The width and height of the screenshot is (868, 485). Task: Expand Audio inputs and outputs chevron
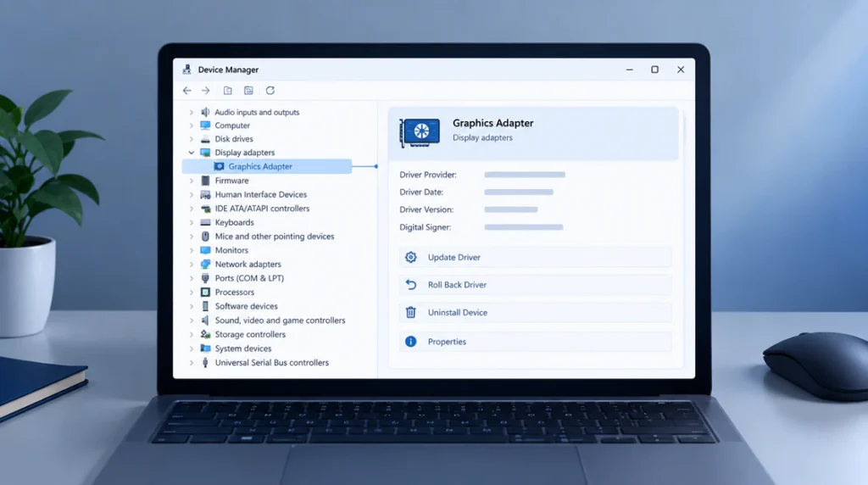[192, 112]
